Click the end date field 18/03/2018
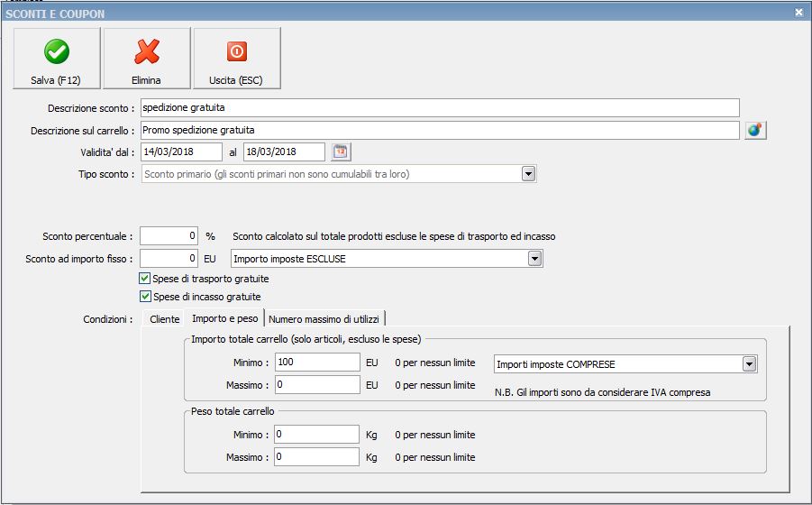 tap(284, 151)
